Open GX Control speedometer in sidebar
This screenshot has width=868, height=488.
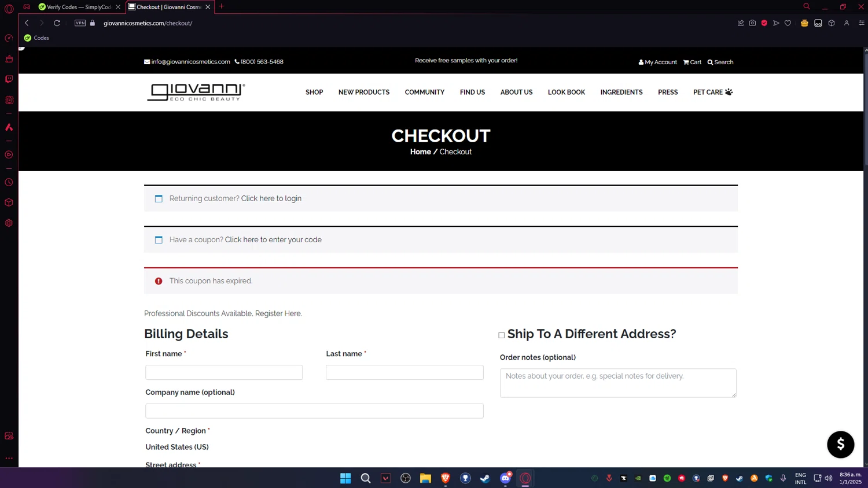[9, 38]
